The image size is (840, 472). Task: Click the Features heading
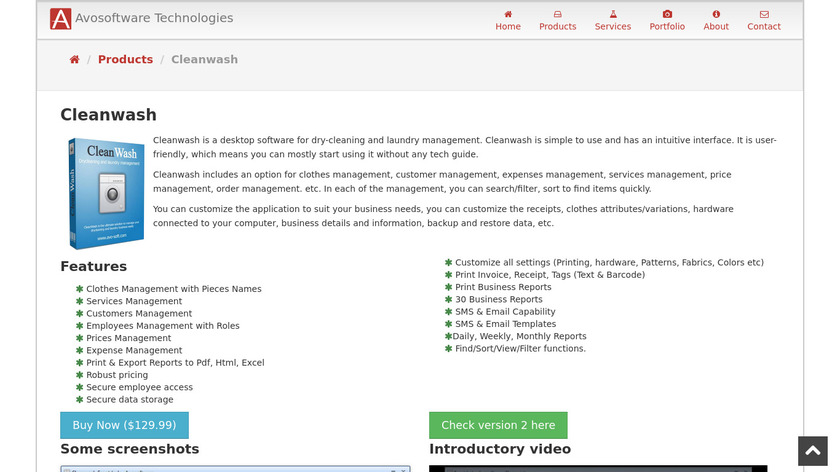(x=94, y=266)
